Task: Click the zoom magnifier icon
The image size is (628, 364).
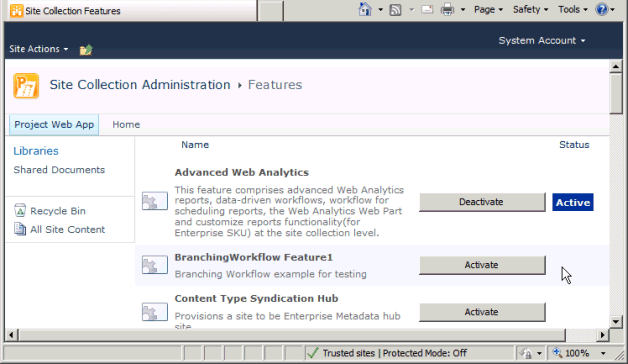Action: click(x=557, y=353)
